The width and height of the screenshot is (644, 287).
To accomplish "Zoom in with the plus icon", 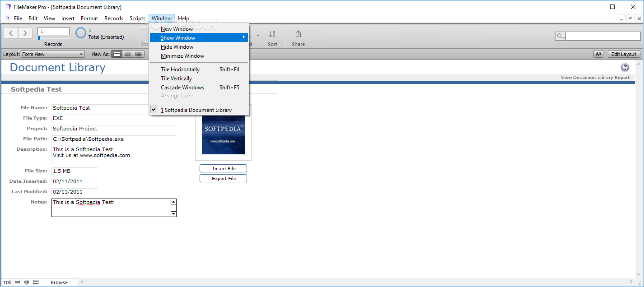I will pos(27,282).
